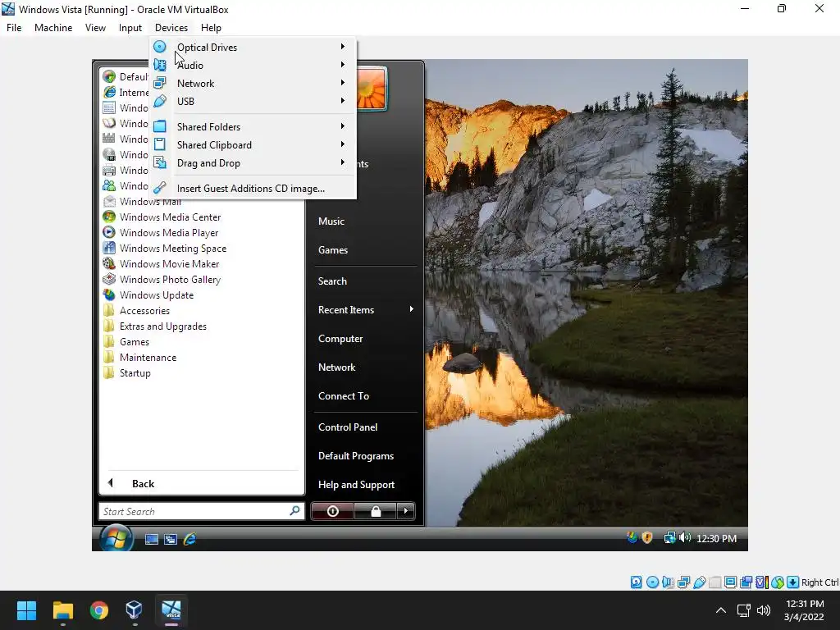Click Switch Between Windows icon in Vista quick launch

[x=171, y=540]
